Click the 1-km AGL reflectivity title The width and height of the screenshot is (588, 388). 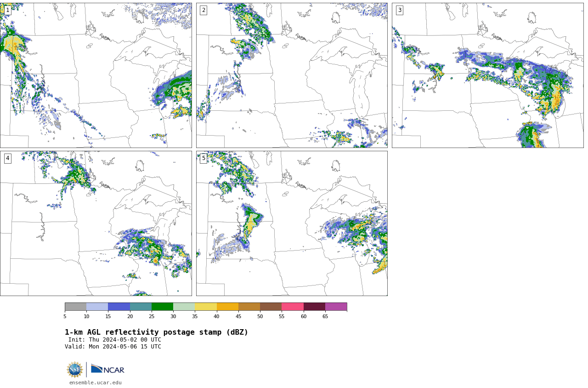click(x=156, y=332)
